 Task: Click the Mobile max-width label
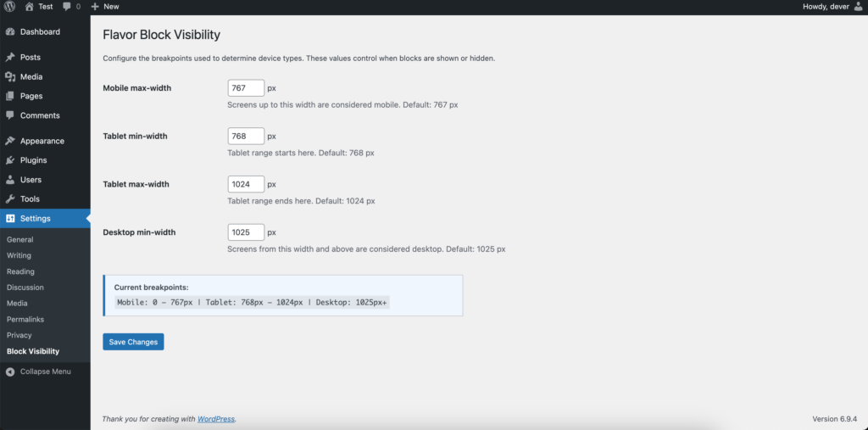click(x=137, y=88)
